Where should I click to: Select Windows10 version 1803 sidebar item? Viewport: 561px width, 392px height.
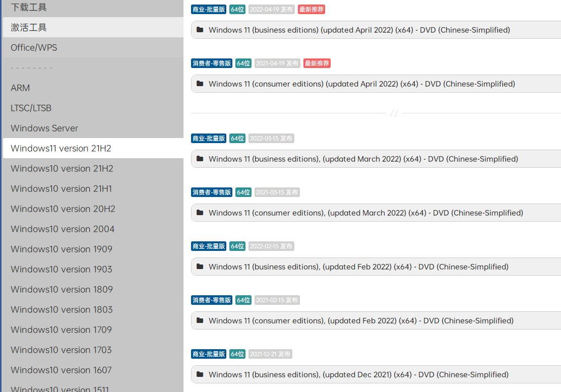[x=93, y=309]
